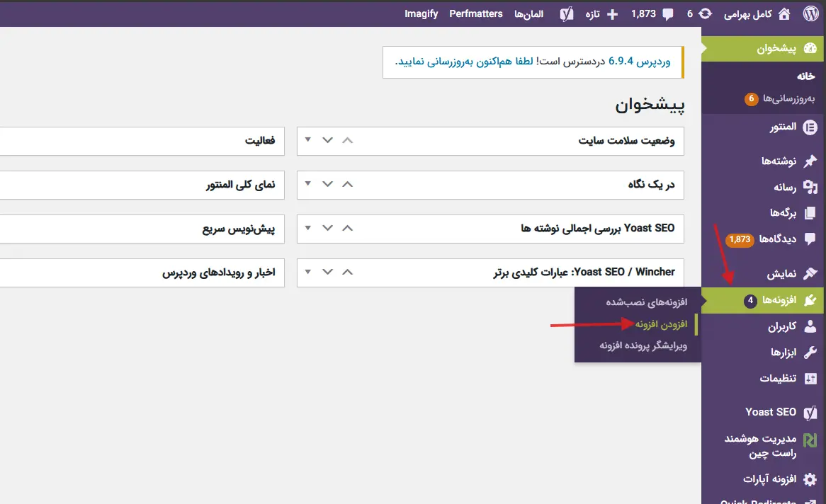Click the comment icon beside دیدگاه‌ها
The height and width of the screenshot is (504, 826).
click(810, 239)
